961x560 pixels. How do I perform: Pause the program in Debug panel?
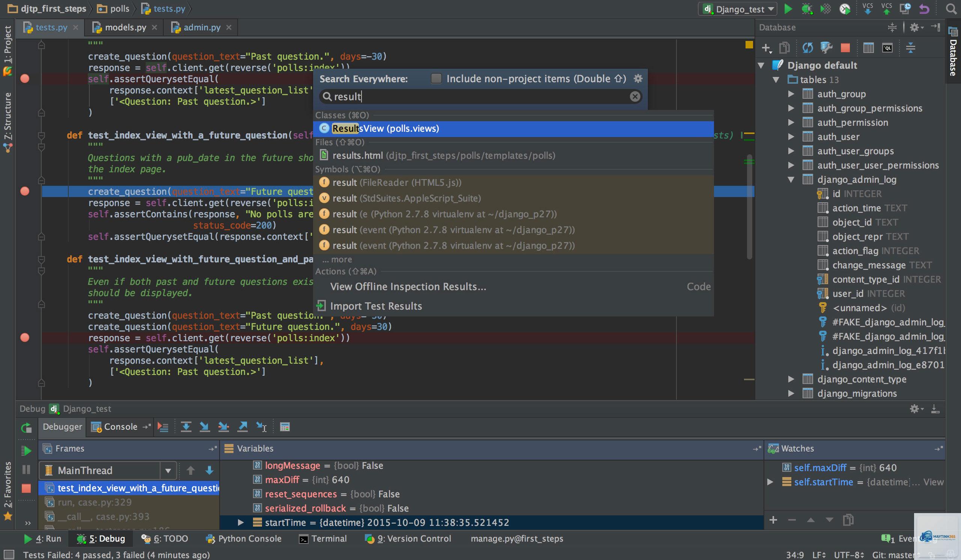click(26, 469)
